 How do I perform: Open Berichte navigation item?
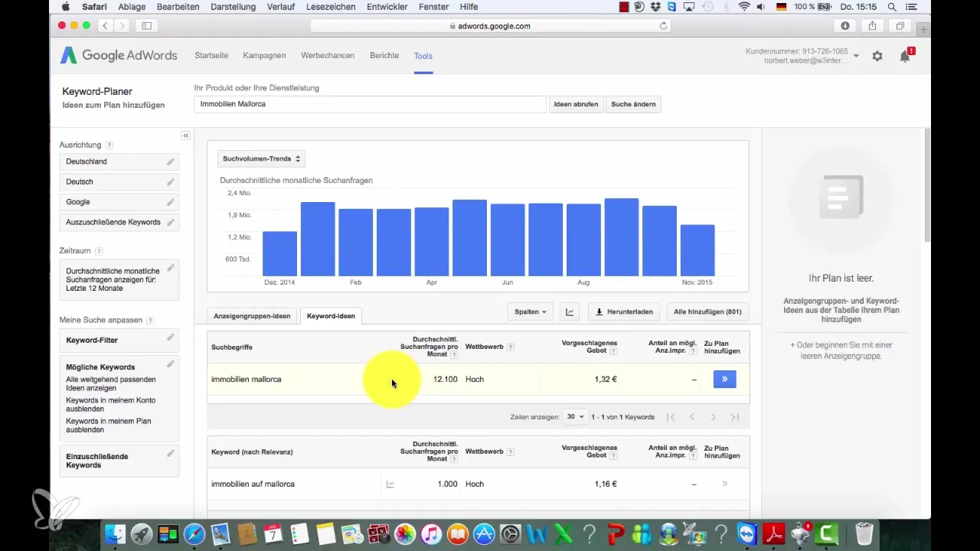(384, 56)
